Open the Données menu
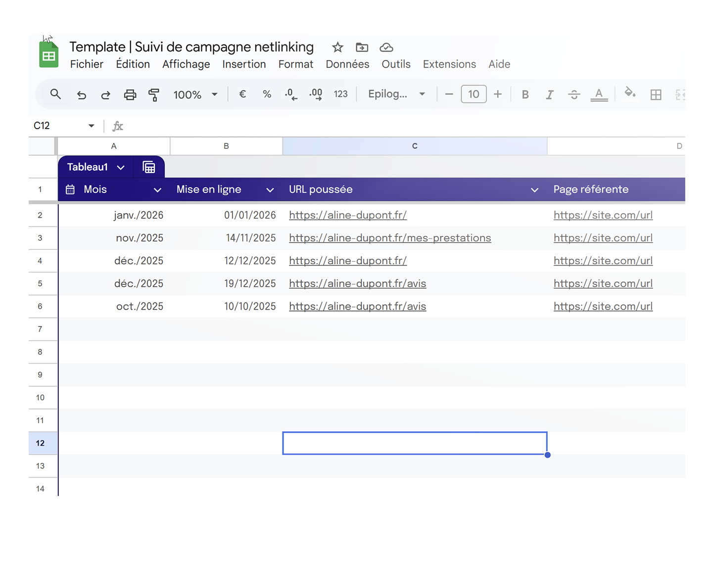The image size is (710, 588). point(347,64)
